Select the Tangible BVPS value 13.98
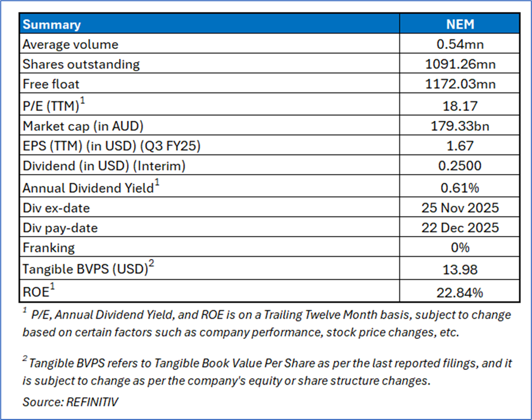This screenshot has width=532, height=420. tap(459, 269)
